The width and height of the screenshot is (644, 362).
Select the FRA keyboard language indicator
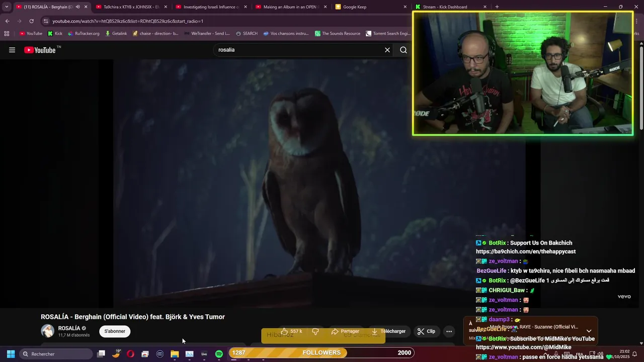(579, 354)
